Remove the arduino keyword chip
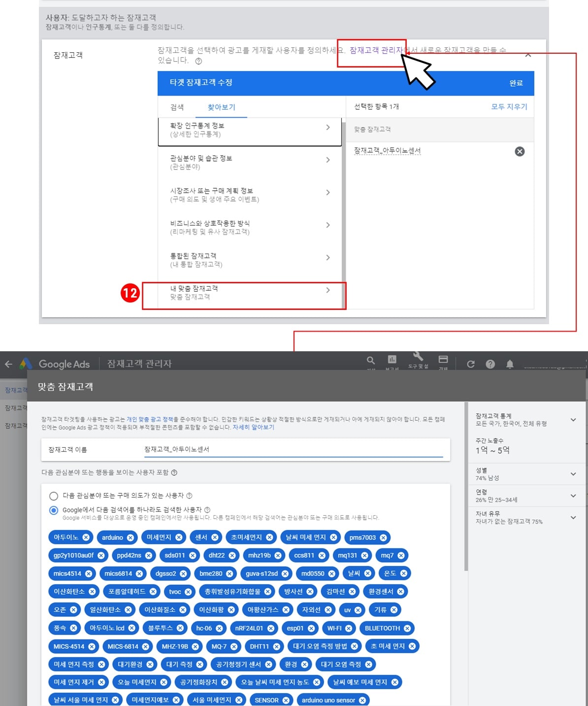The height and width of the screenshot is (706, 588). (x=130, y=538)
